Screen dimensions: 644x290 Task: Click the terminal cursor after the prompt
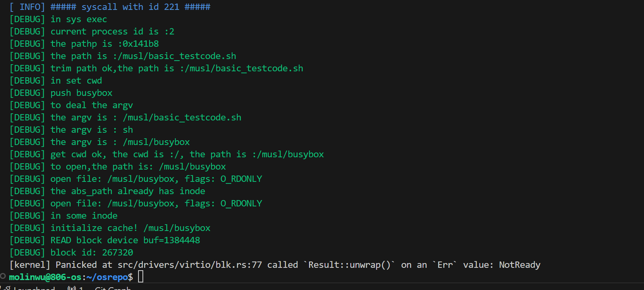pos(140,277)
